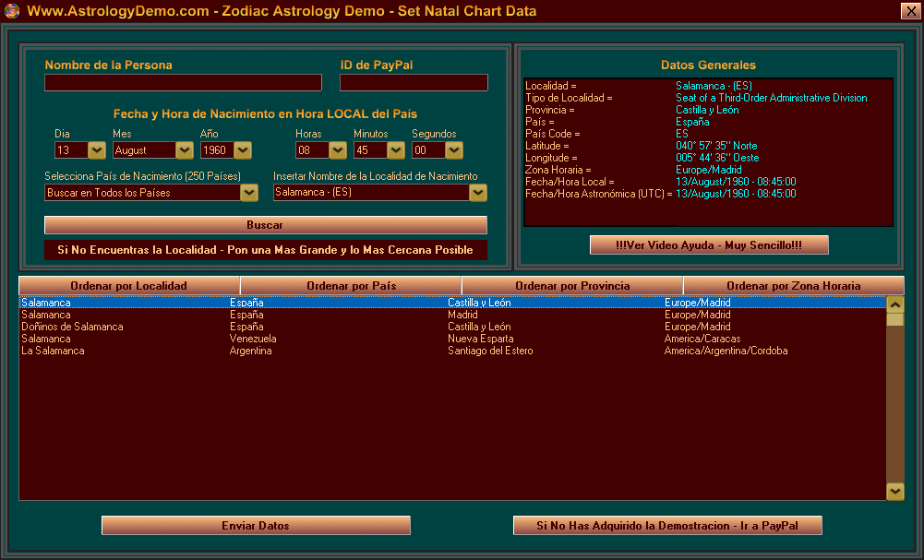Expand the Mes month dropdown
This screenshot has width=924, height=560.
(185, 150)
